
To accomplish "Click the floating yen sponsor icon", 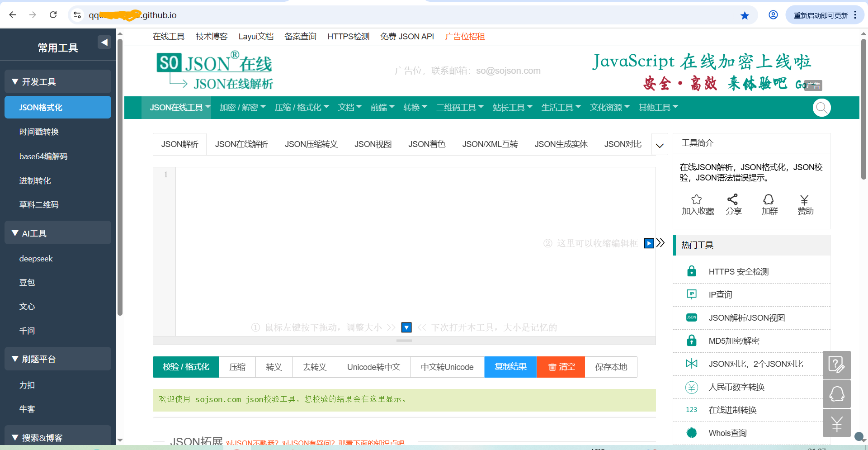I will 836,423.
